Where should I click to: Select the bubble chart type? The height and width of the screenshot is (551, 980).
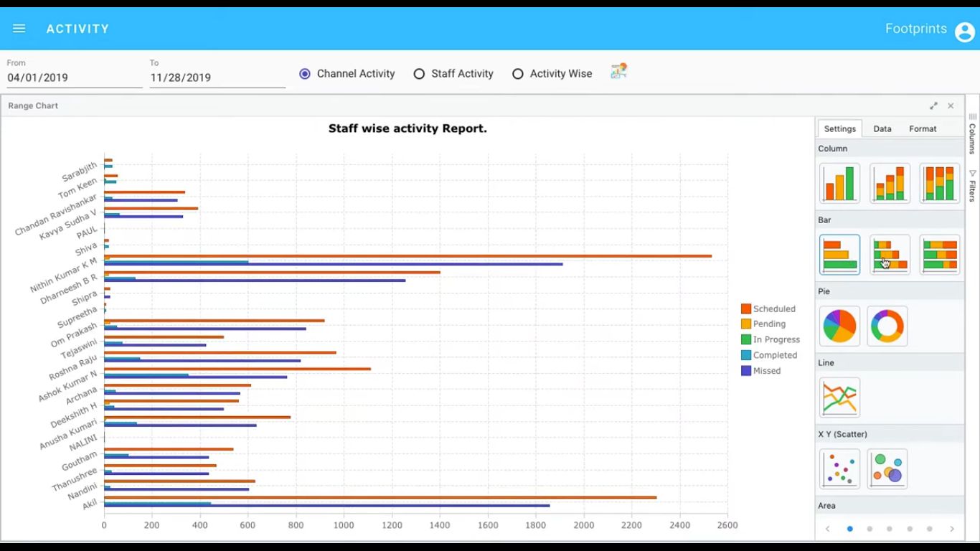[x=887, y=469]
